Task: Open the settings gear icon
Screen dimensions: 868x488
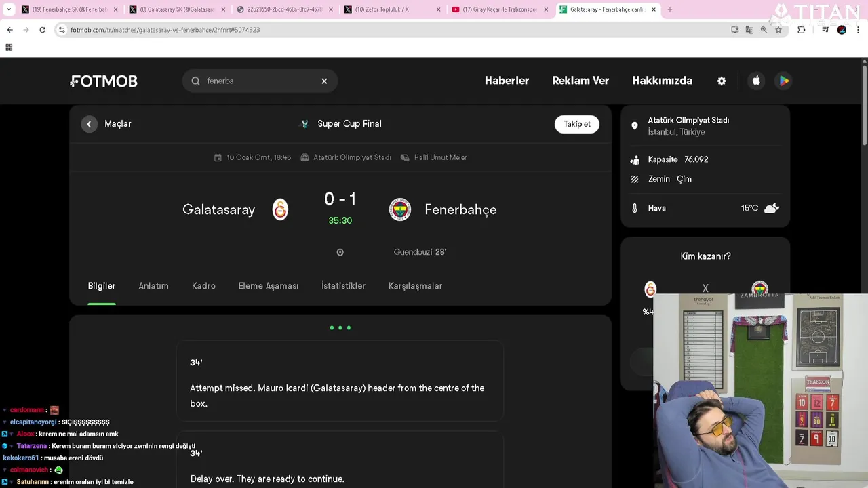Action: (722, 81)
